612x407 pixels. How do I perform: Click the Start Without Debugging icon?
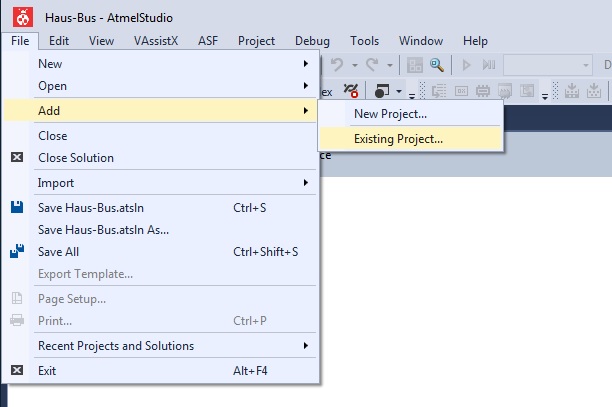(x=489, y=65)
